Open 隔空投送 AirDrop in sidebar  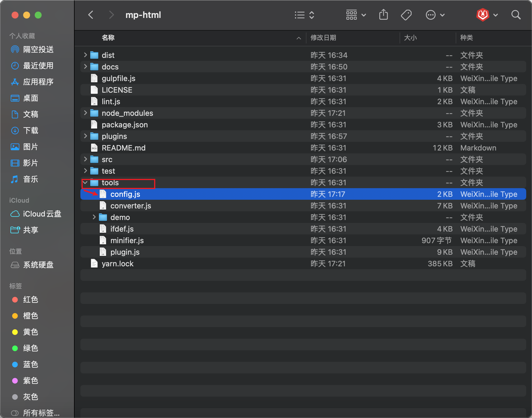[x=32, y=49]
